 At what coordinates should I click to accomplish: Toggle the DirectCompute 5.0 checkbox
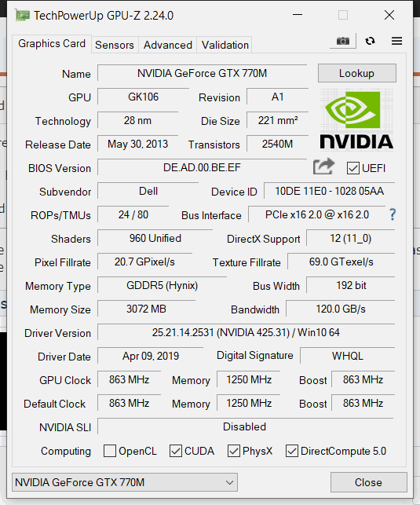pyautogui.click(x=292, y=451)
